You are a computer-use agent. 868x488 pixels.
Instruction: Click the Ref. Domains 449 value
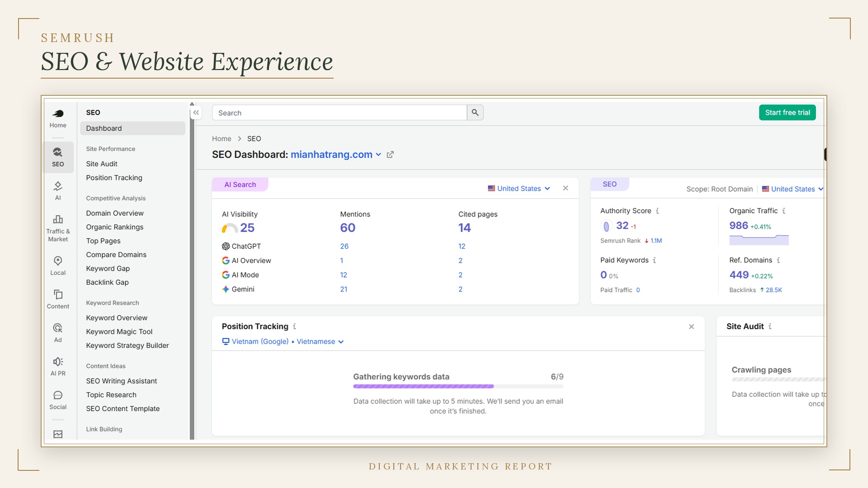tap(739, 275)
